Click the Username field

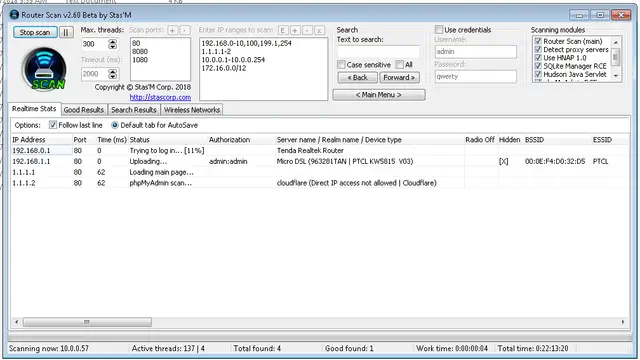click(476, 51)
